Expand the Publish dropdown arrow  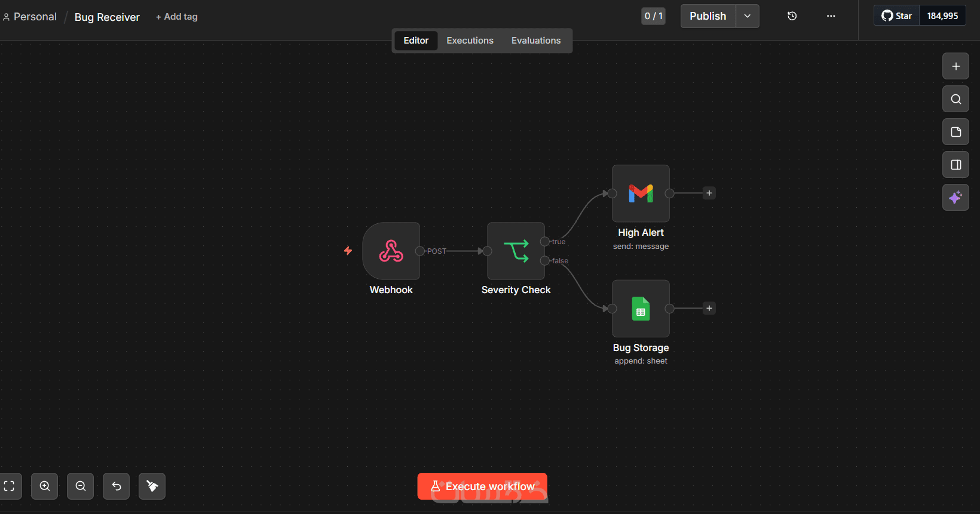coord(747,16)
